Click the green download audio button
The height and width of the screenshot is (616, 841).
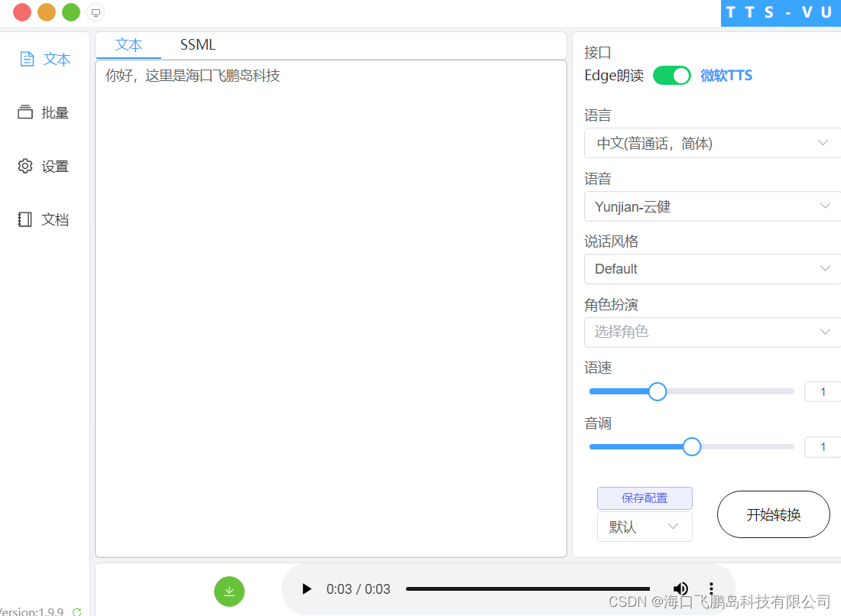(229, 591)
